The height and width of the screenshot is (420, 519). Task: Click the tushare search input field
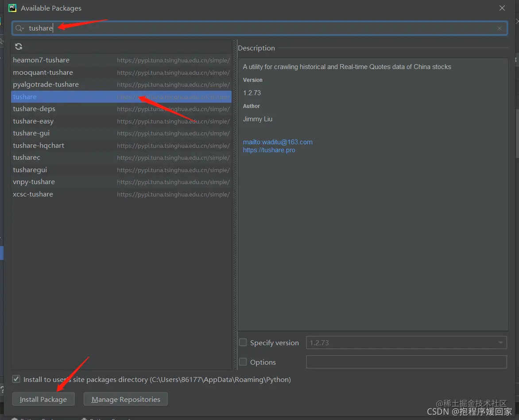pos(259,28)
